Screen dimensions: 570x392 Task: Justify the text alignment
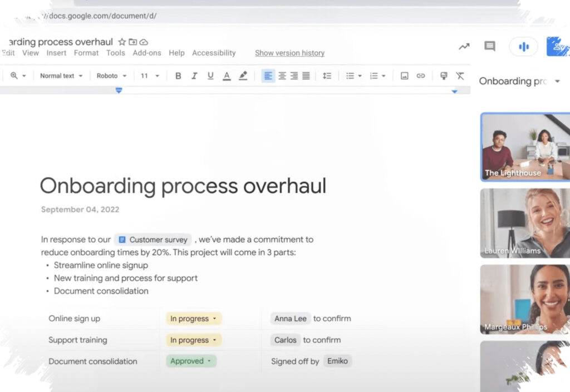tap(306, 76)
